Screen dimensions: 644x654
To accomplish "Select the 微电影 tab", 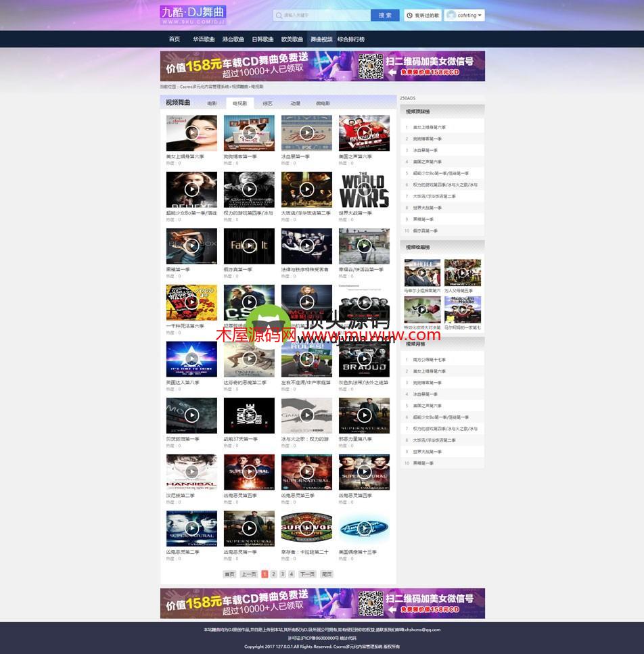I will coord(323,103).
